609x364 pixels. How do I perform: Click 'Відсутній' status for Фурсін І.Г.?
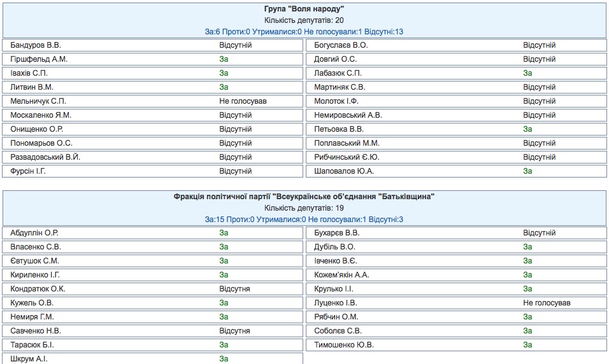(236, 171)
